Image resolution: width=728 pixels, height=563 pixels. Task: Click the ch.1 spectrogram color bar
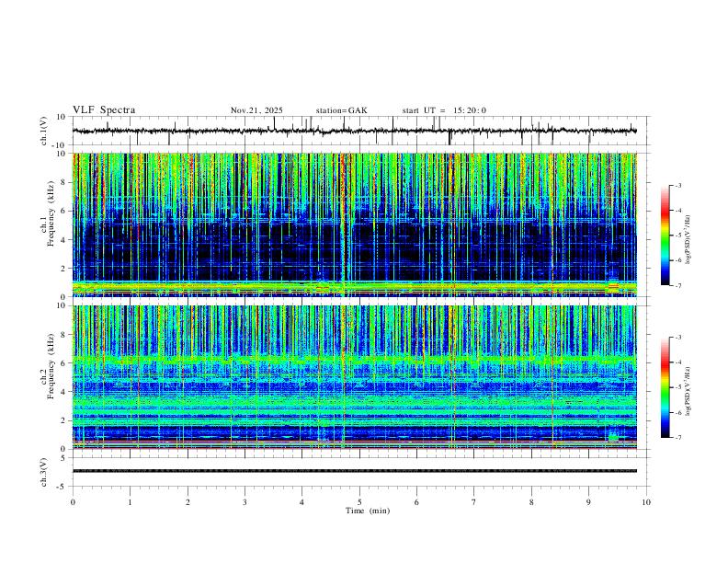tap(665, 236)
